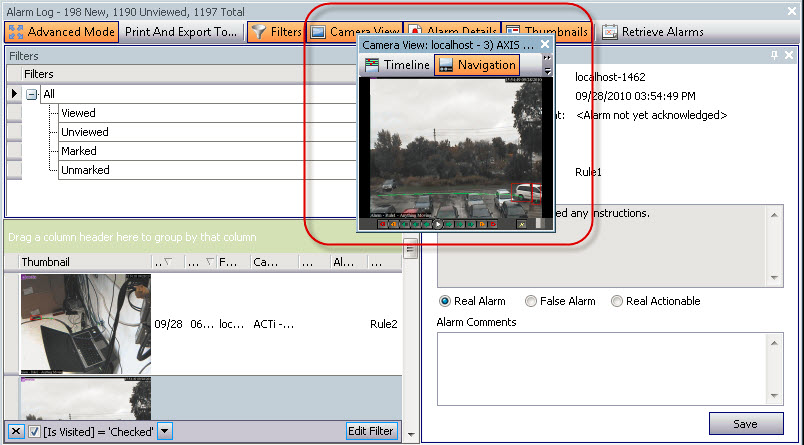Sort by the Thumbnail column header
804x445 pixels.
tap(85, 262)
